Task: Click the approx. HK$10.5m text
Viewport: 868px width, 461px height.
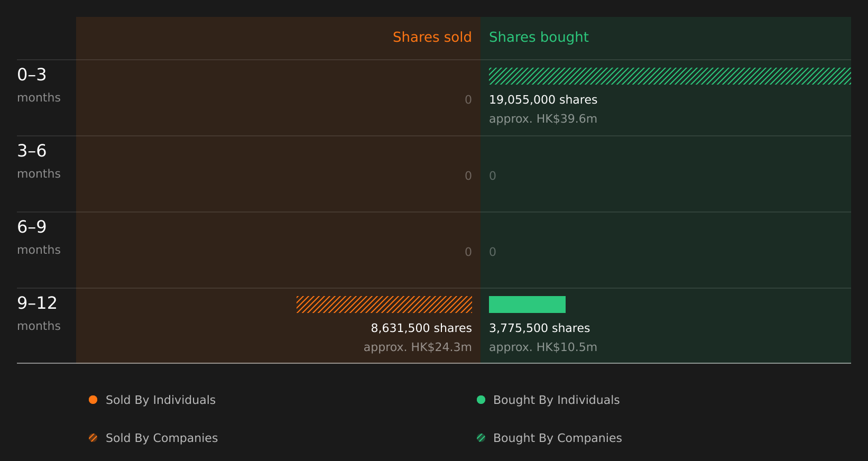Action: 543,347
